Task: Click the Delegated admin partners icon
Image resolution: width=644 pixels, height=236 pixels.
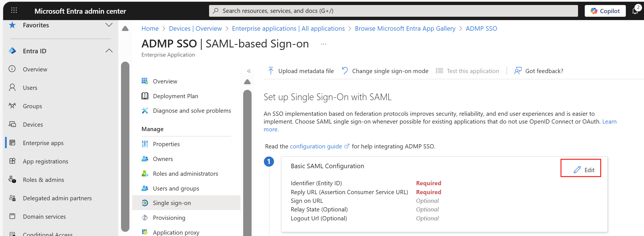Action: point(12,198)
